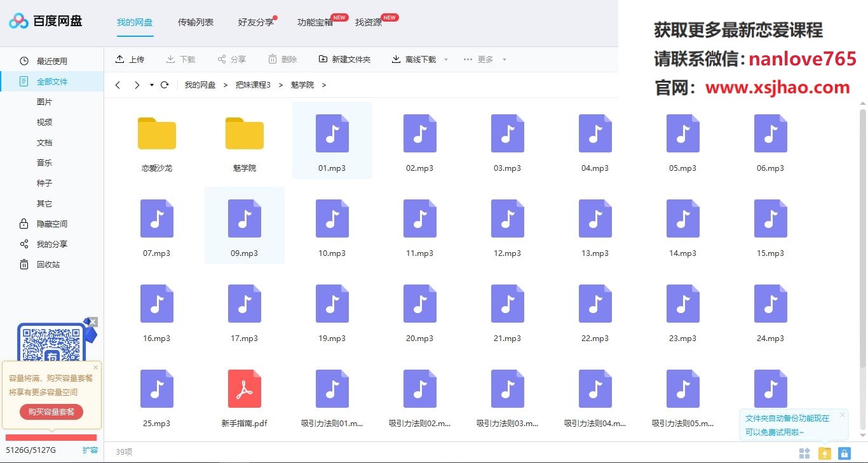Screen dimensions: 868x463
Task: Filter by 文档 category
Action: point(44,142)
